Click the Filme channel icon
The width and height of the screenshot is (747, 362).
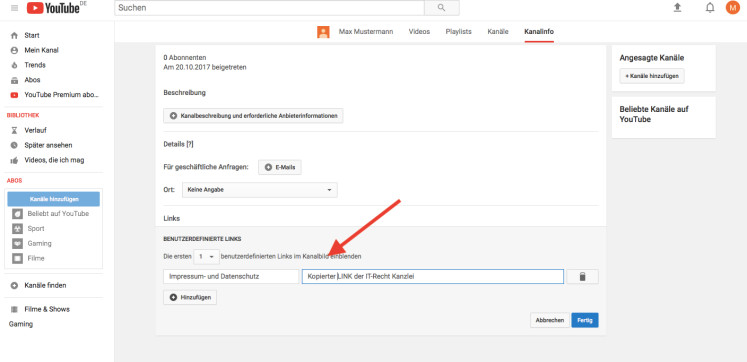click(x=18, y=259)
